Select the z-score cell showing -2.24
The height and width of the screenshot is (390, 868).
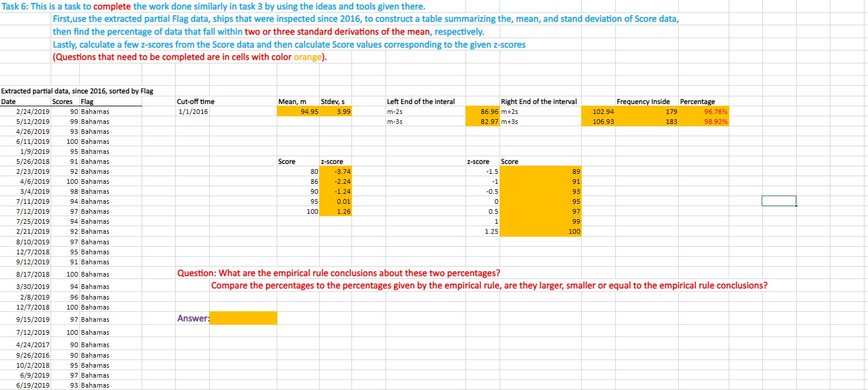click(336, 181)
